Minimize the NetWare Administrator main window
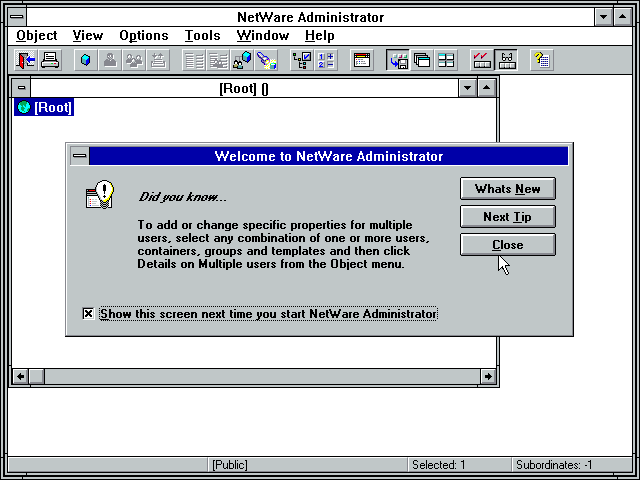The image size is (640, 480). (603, 17)
